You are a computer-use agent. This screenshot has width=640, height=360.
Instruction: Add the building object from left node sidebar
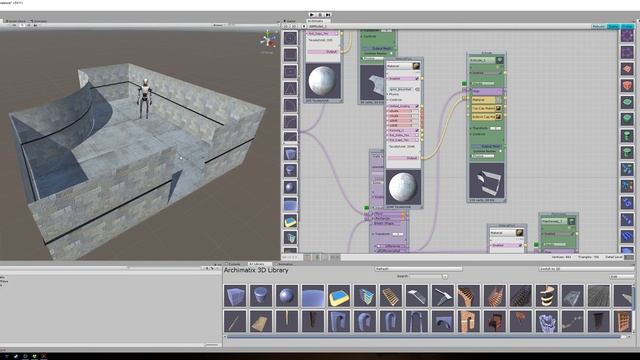(x=291, y=238)
